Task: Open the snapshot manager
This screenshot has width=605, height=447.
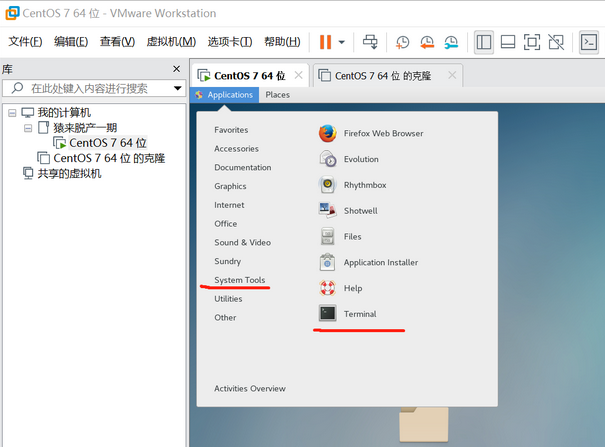Action: click(451, 42)
